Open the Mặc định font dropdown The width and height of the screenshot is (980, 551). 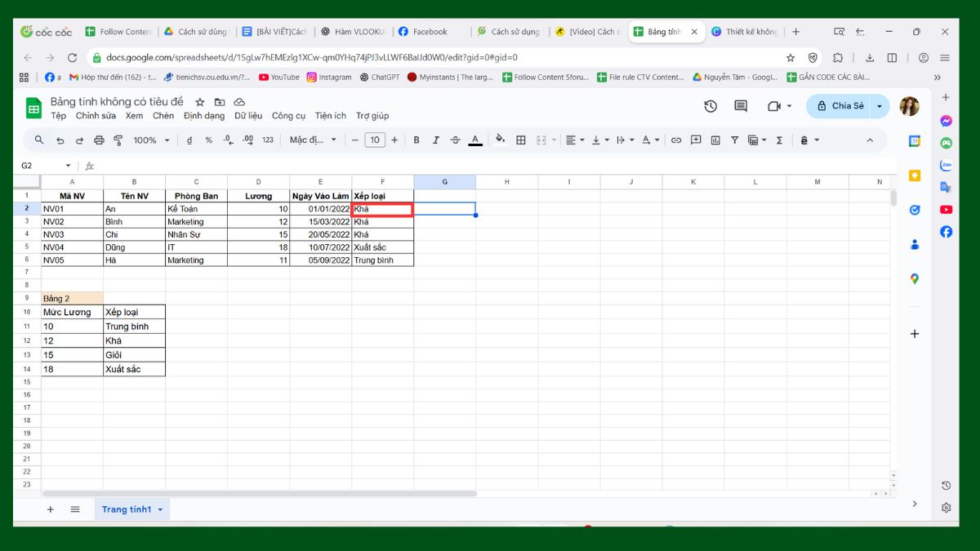tap(310, 140)
